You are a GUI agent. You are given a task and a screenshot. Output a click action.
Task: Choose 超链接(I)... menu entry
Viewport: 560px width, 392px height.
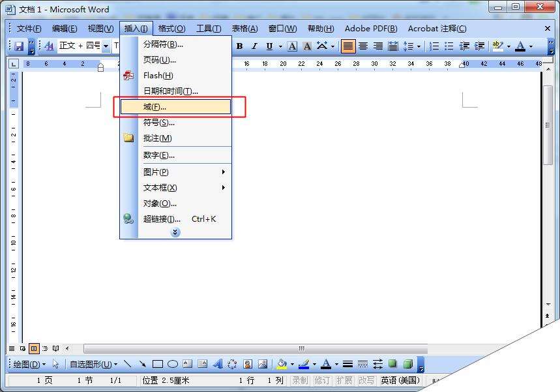(175, 219)
